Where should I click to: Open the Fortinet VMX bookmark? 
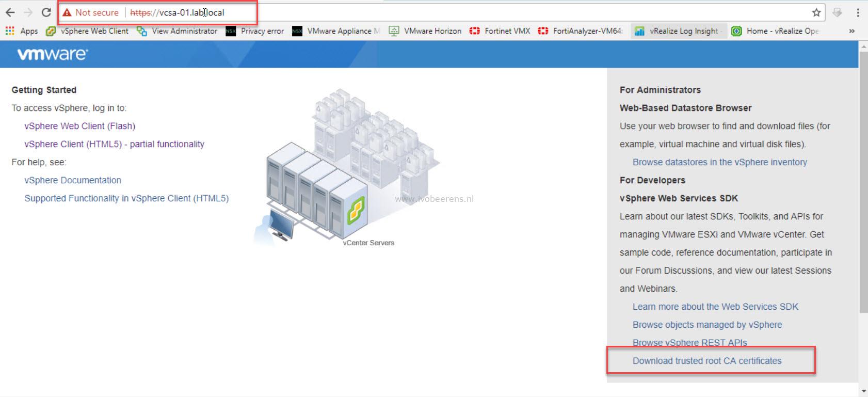(x=500, y=31)
